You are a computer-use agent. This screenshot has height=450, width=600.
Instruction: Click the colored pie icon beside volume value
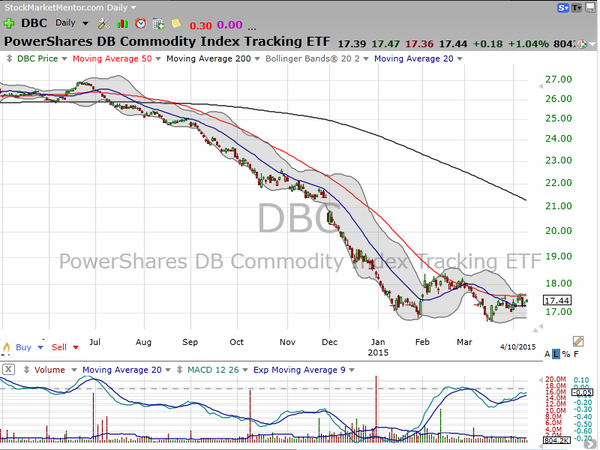[582, 44]
